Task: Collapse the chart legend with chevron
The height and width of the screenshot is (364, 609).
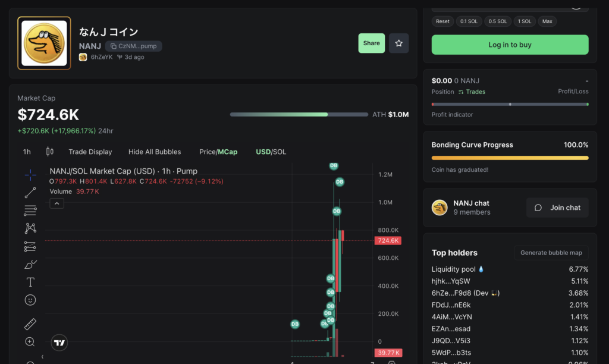Action: pyautogui.click(x=56, y=203)
